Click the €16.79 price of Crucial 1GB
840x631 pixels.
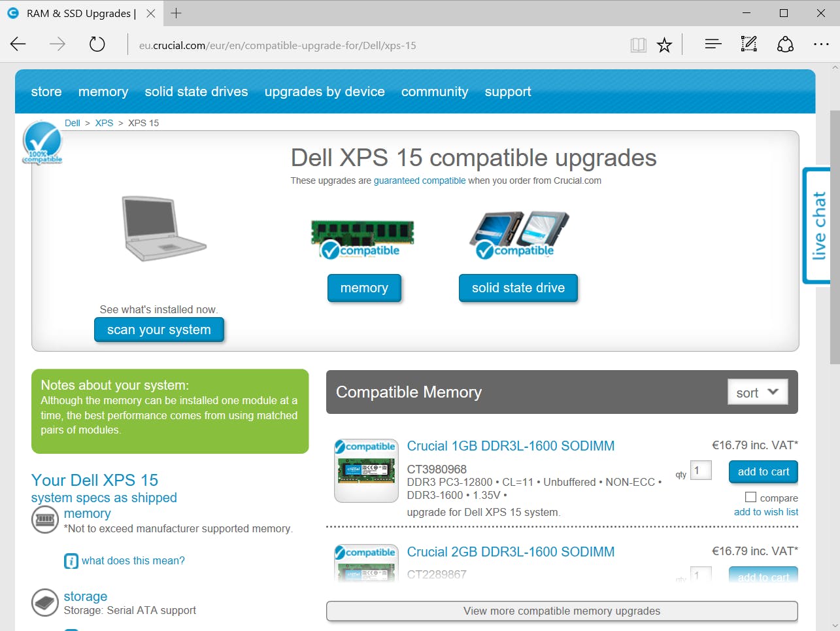755,445
